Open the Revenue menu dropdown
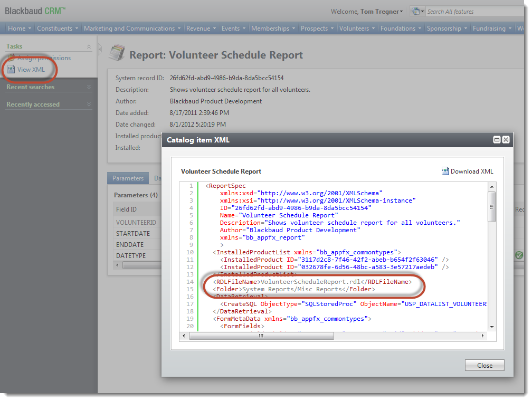 click(201, 28)
